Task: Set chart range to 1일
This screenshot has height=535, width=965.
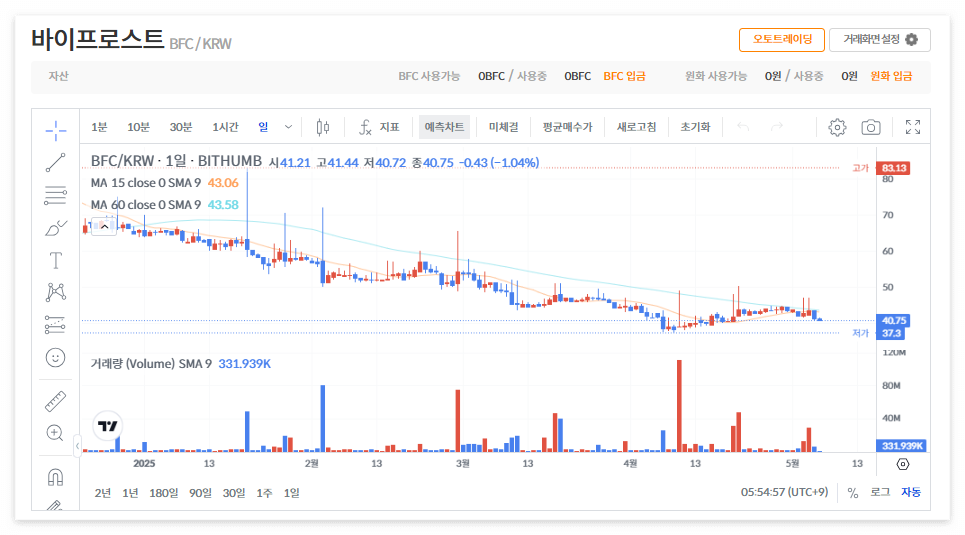Action: click(291, 493)
